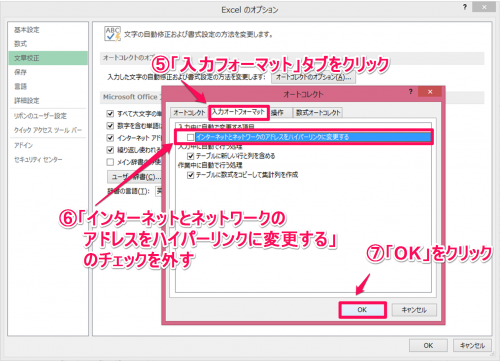Select the highlighted インターネットとネットワークのアドレス text row
Screen dimensions: 500x361
(x=313, y=137)
